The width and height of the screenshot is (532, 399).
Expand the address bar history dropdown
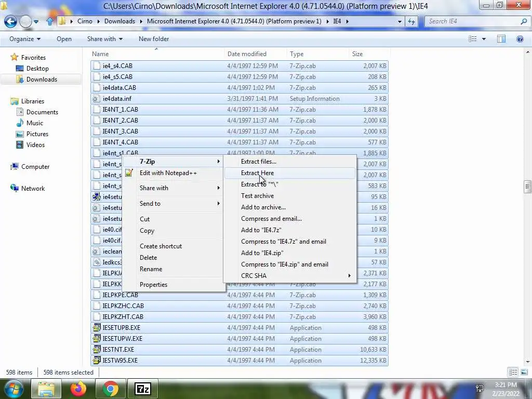[x=400, y=21]
